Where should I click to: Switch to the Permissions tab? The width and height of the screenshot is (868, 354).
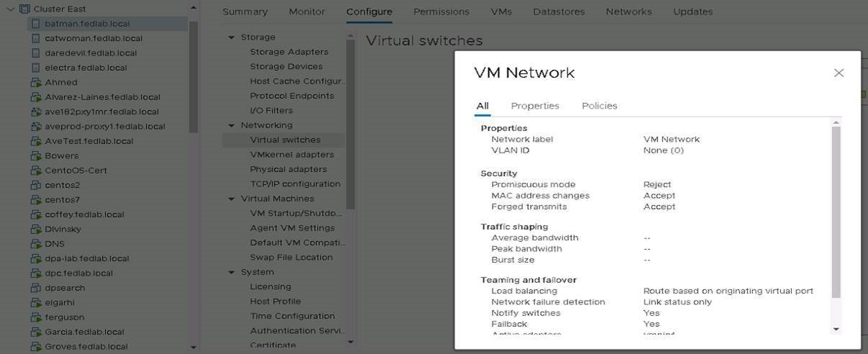[x=441, y=12]
